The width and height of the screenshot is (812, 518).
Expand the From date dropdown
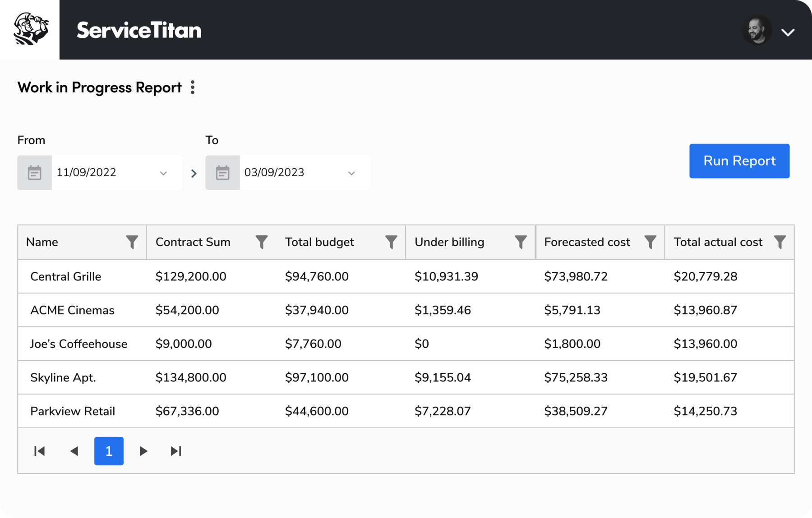click(164, 172)
